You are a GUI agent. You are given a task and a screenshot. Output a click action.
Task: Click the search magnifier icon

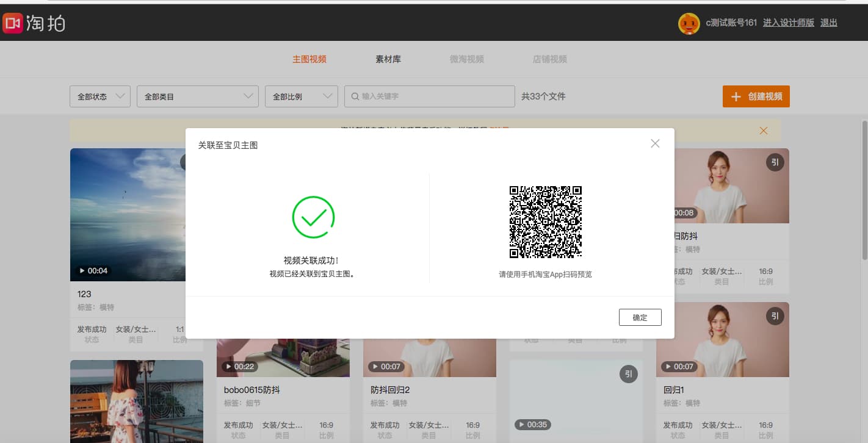(x=355, y=96)
